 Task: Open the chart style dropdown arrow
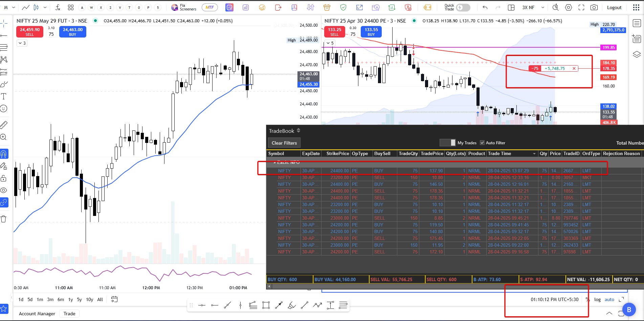[x=45, y=7]
